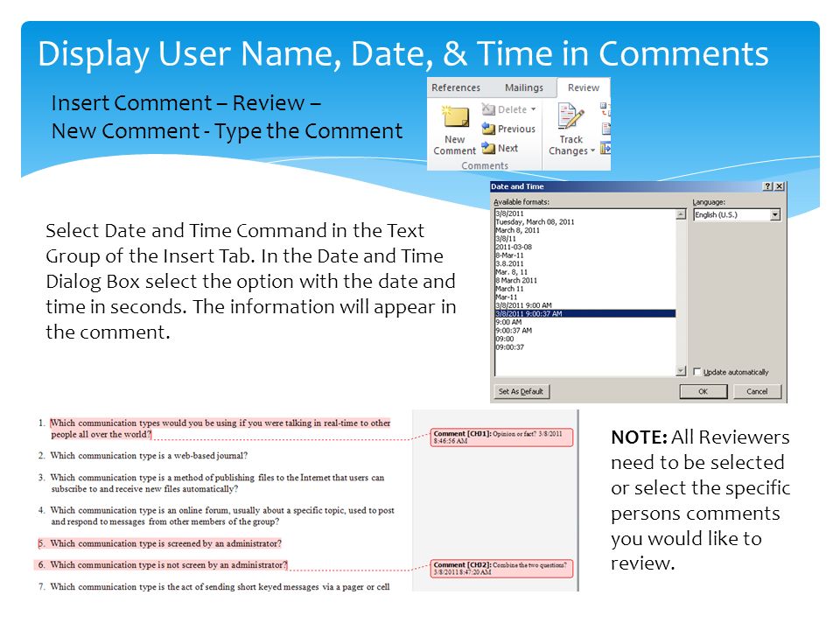Viewport: 840px width, 630px height.
Task: Select format "8-Mar-11"
Action: coord(585,255)
